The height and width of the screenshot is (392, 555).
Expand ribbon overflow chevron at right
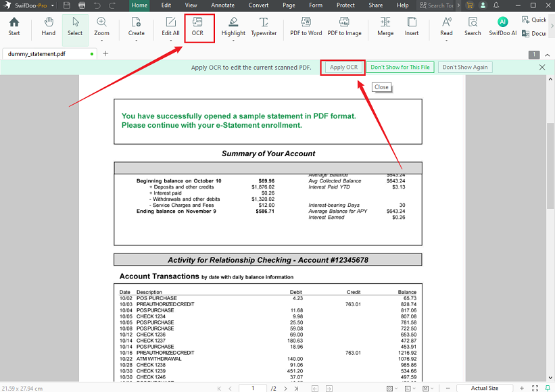(x=552, y=26)
